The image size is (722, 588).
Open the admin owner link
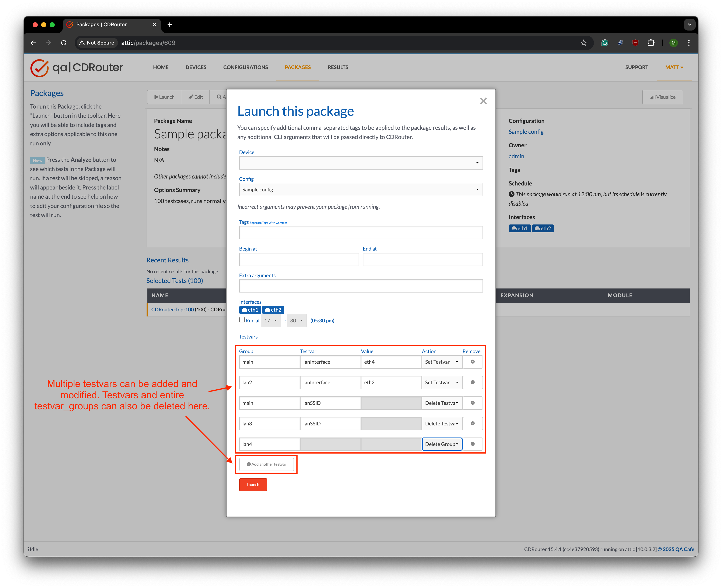point(516,156)
